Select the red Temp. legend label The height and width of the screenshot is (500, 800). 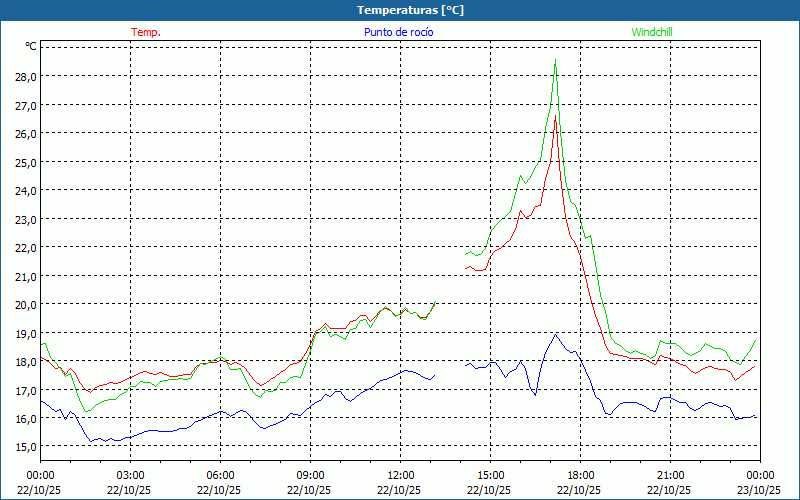pos(146,32)
